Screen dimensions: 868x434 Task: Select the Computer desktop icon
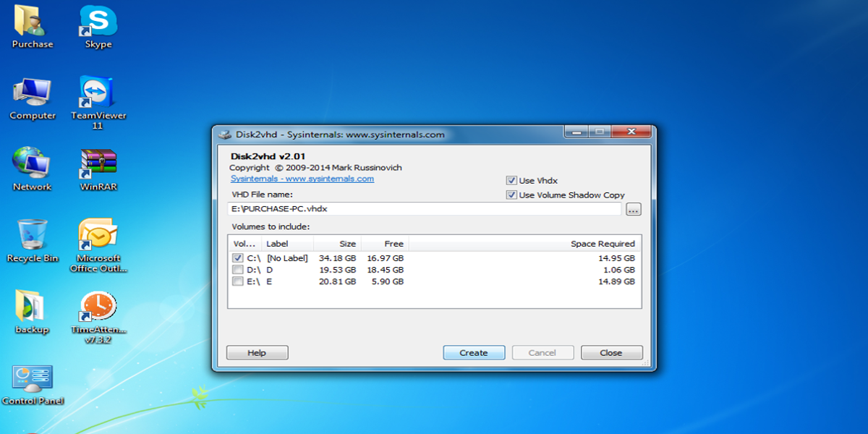tap(32, 98)
